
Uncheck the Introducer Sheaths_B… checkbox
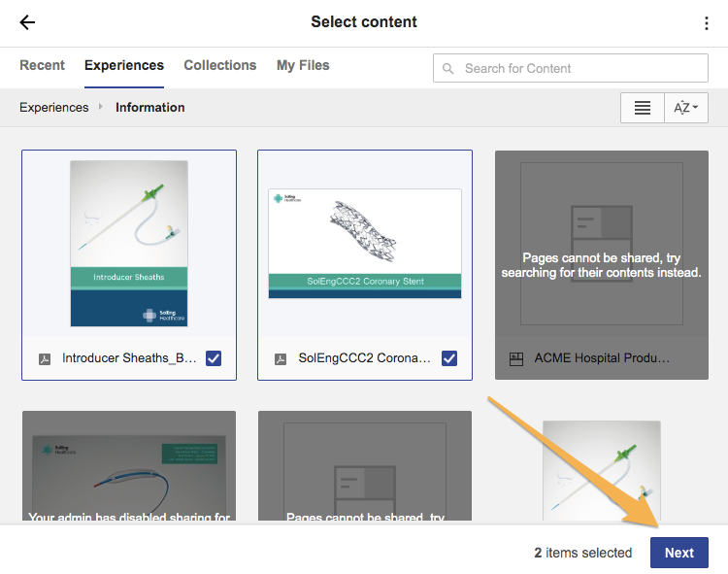click(x=214, y=358)
